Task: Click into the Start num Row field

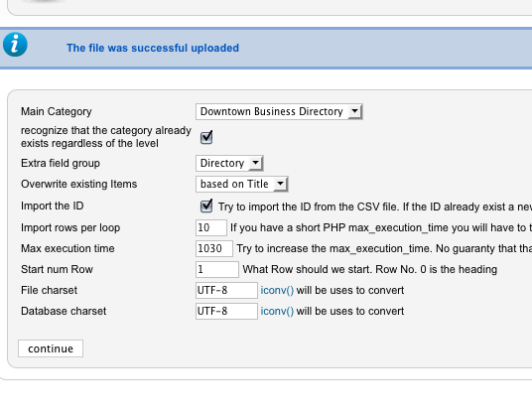Action: pos(217,269)
